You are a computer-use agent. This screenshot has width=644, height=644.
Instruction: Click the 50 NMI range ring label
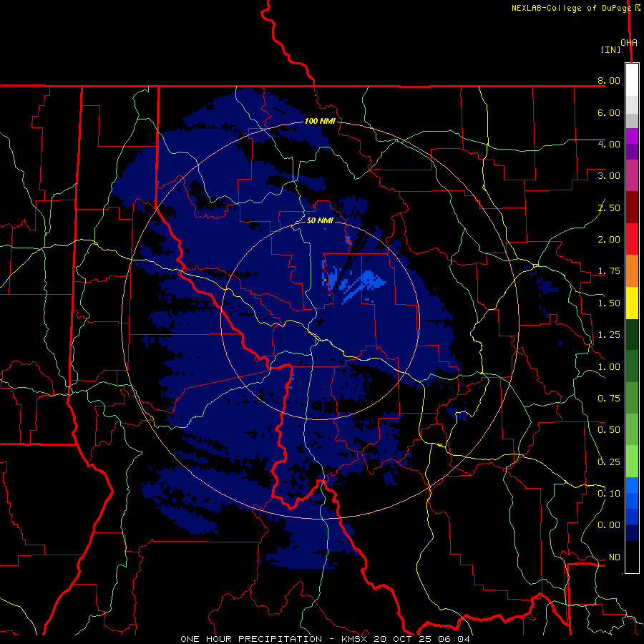tap(320, 220)
